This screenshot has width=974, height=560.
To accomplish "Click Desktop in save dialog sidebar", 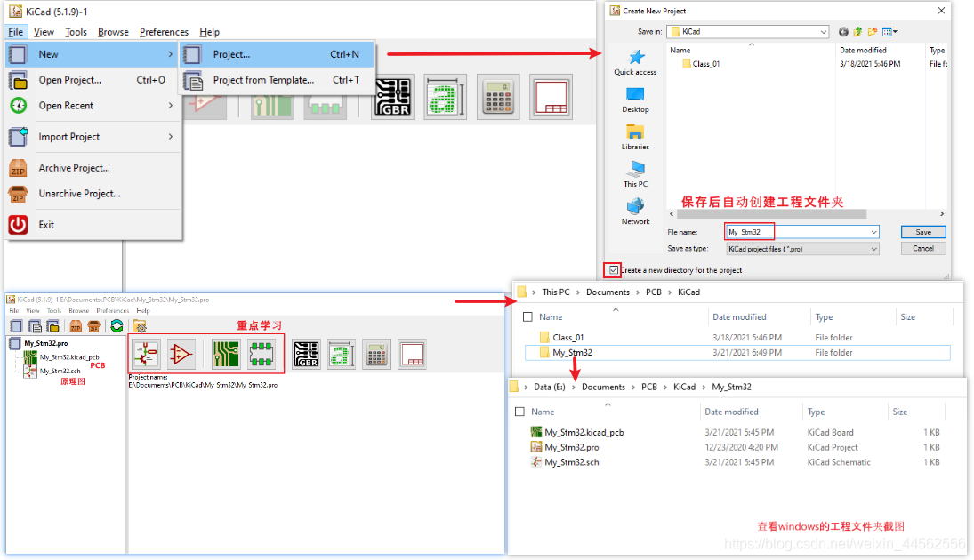I will click(x=635, y=100).
